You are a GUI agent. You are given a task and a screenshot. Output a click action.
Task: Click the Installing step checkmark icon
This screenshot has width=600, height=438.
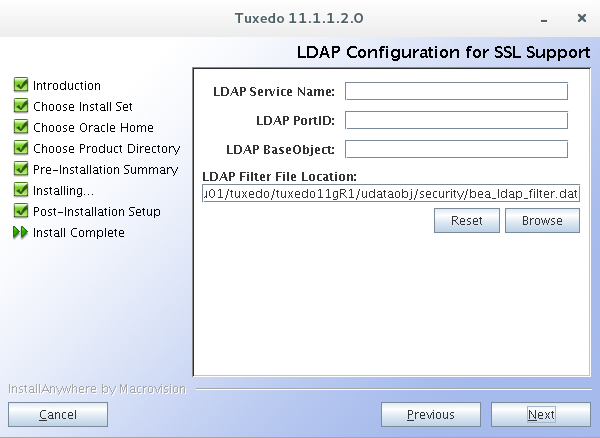point(21,190)
